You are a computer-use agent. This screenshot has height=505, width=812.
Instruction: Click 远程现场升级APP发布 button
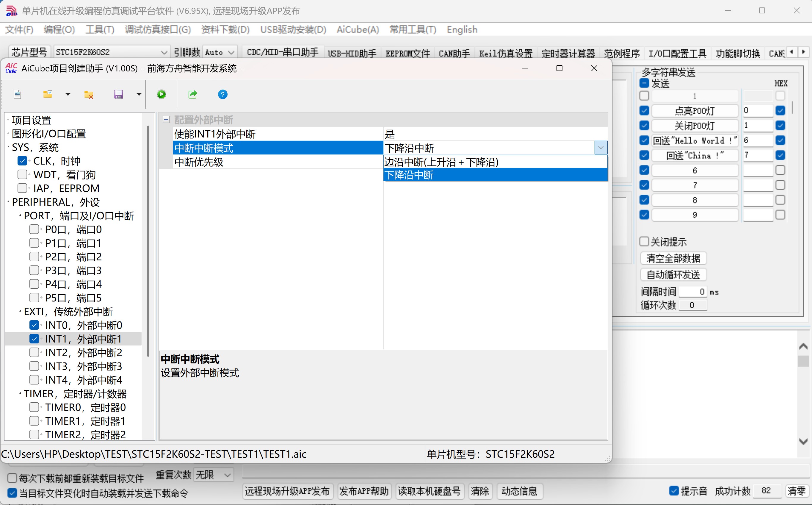tap(287, 491)
